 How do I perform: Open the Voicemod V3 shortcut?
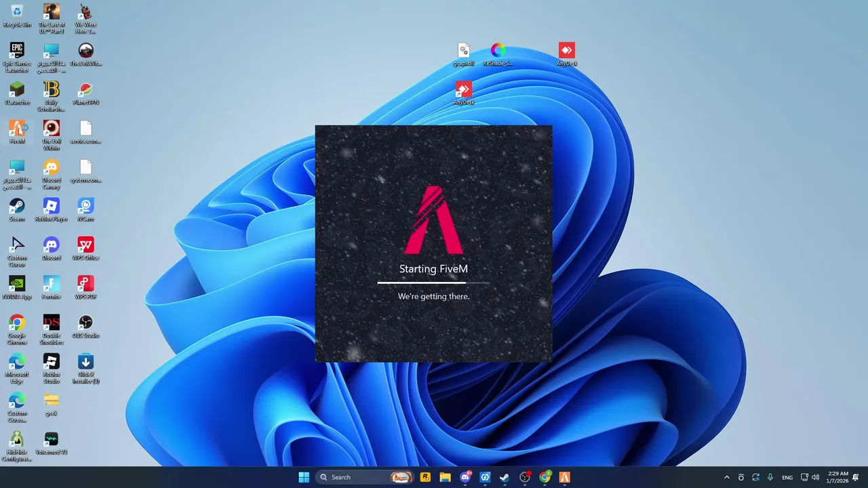pos(52,443)
